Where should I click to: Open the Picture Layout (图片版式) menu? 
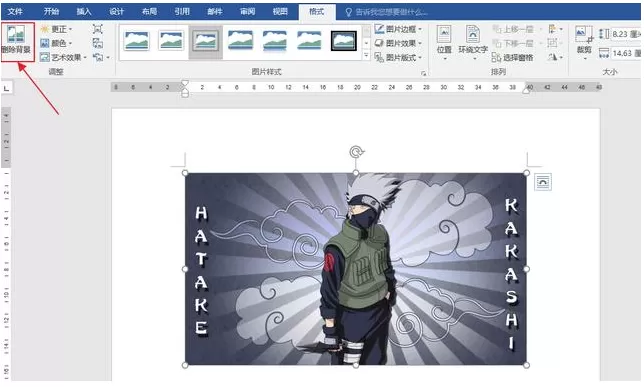[398, 58]
